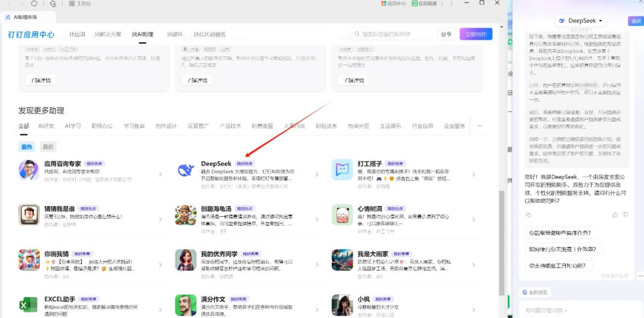The width and height of the screenshot is (644, 318).
Task: Click the 小枫 girl avatar
Action: point(342,305)
